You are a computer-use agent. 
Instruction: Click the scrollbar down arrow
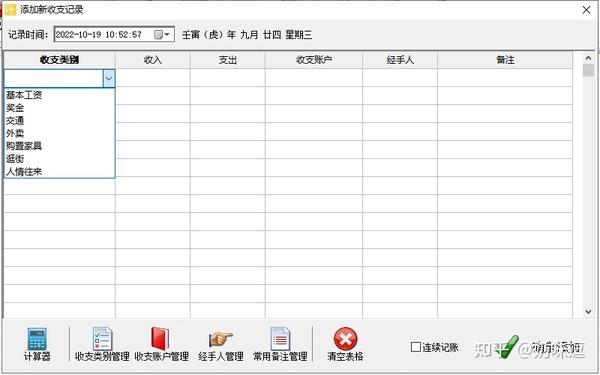point(589,312)
